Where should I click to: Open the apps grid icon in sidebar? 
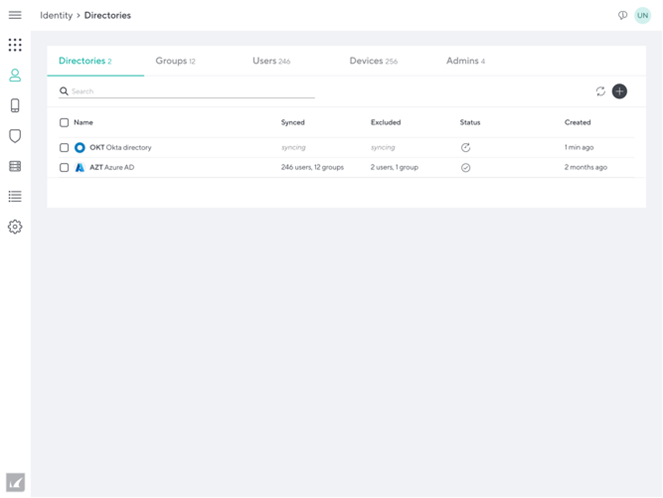[x=15, y=45]
